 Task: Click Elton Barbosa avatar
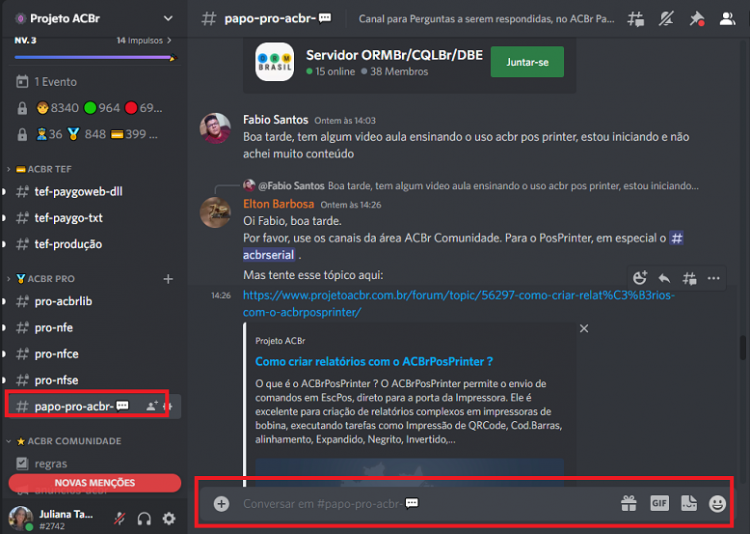215,212
